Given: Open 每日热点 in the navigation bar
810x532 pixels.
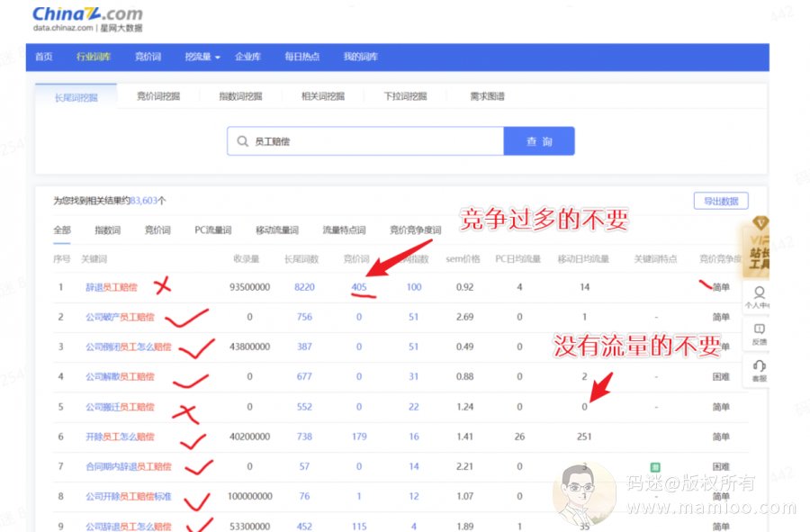Looking at the screenshot, I should click(301, 57).
